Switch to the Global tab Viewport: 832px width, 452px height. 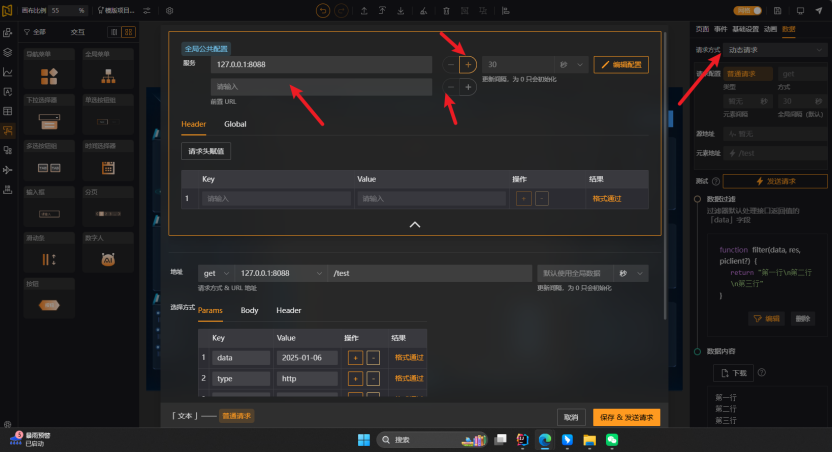pos(235,124)
